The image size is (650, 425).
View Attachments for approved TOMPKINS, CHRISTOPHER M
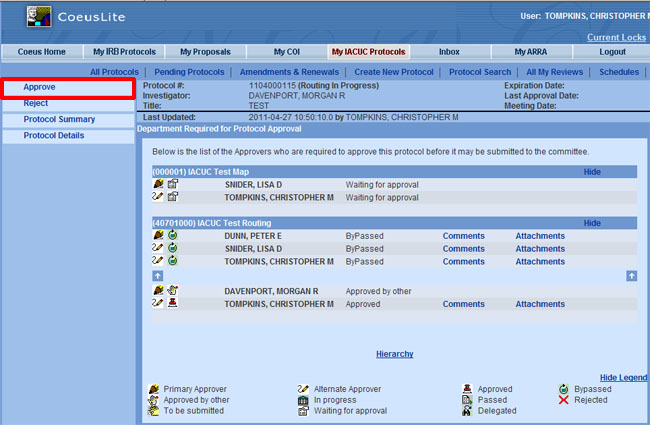(x=540, y=304)
